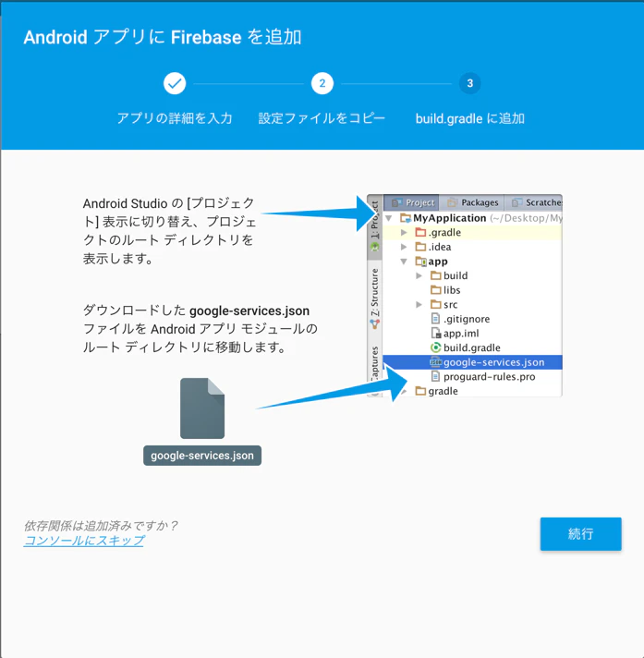Click the Structure side tab icon
Screen dimensions: 644x658
pos(374,324)
